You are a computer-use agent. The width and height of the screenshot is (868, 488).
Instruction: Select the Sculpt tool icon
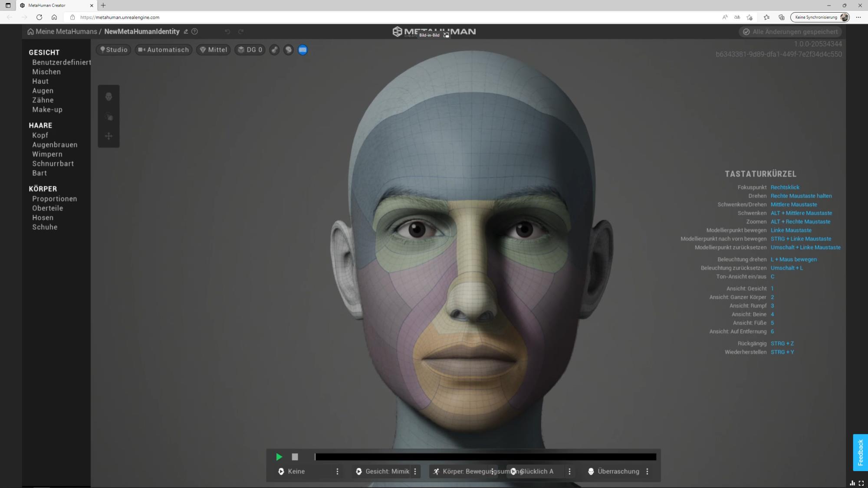point(109,117)
